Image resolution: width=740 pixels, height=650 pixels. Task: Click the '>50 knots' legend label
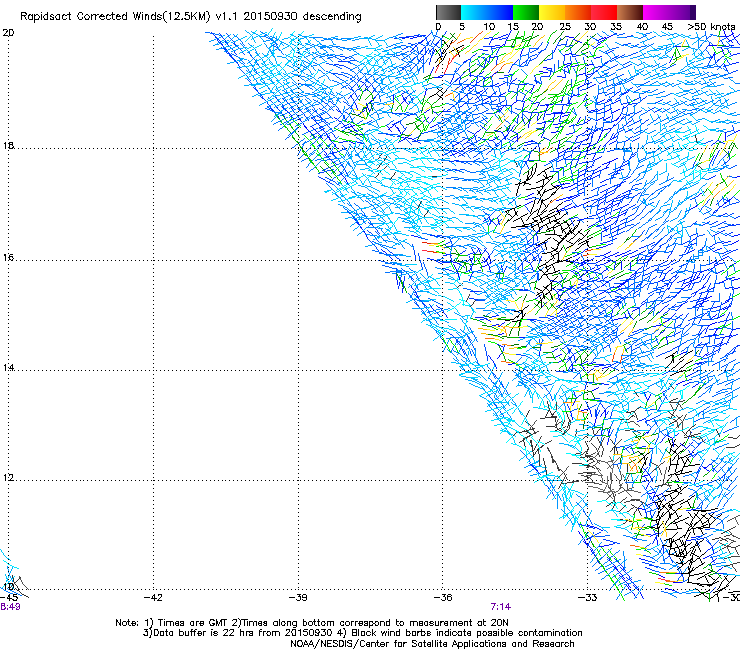pos(711,27)
